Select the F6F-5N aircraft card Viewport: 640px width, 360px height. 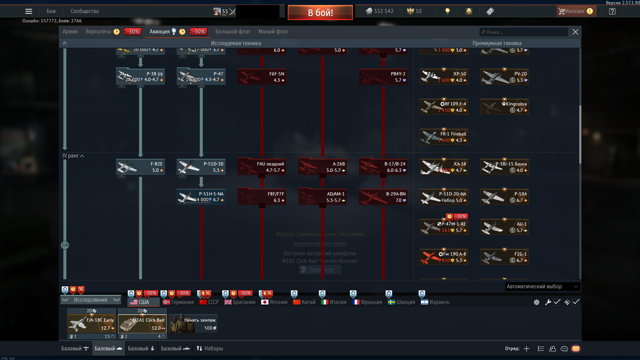coord(262,77)
